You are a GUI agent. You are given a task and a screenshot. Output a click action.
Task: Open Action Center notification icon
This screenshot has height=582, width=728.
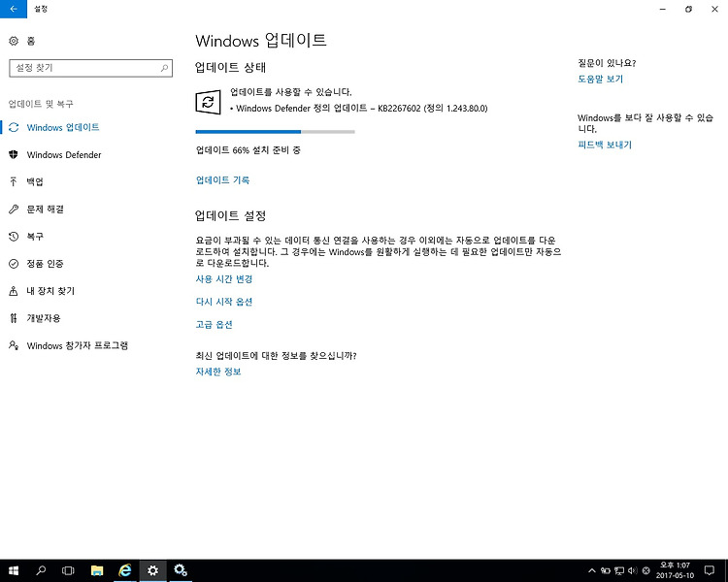(x=709, y=570)
